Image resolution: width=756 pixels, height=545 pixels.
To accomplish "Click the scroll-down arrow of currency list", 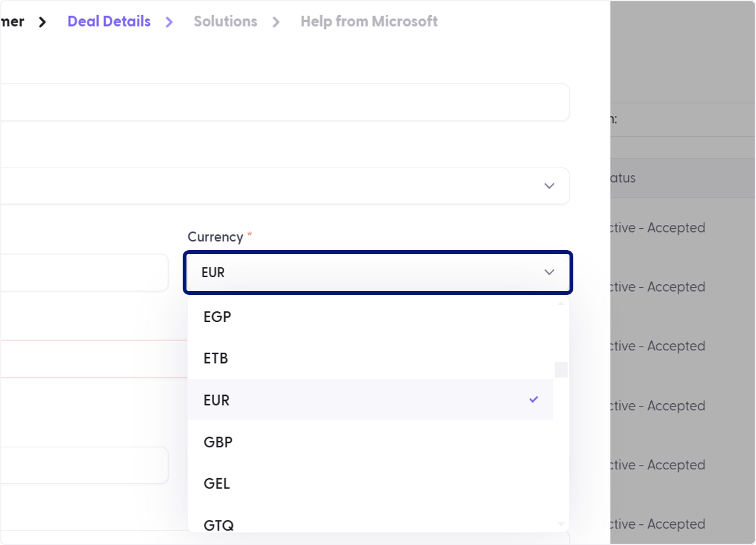I will pyautogui.click(x=561, y=524).
